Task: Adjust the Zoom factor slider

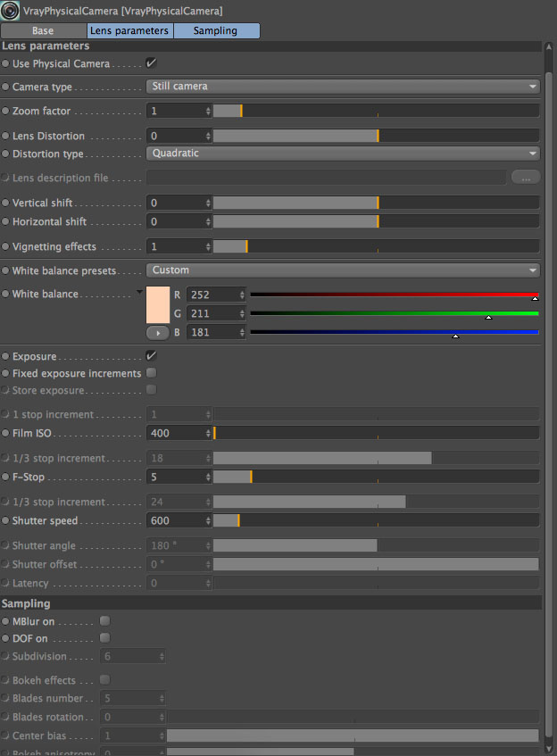Action: pyautogui.click(x=376, y=111)
